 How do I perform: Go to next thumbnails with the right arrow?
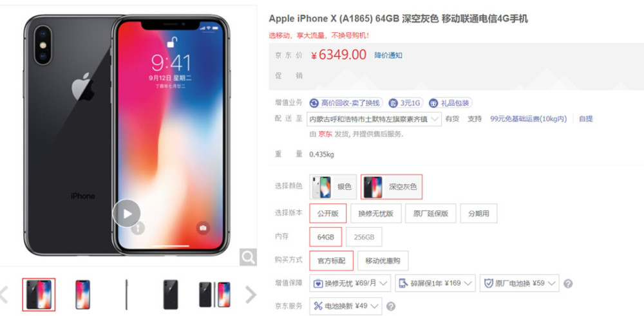[250, 294]
